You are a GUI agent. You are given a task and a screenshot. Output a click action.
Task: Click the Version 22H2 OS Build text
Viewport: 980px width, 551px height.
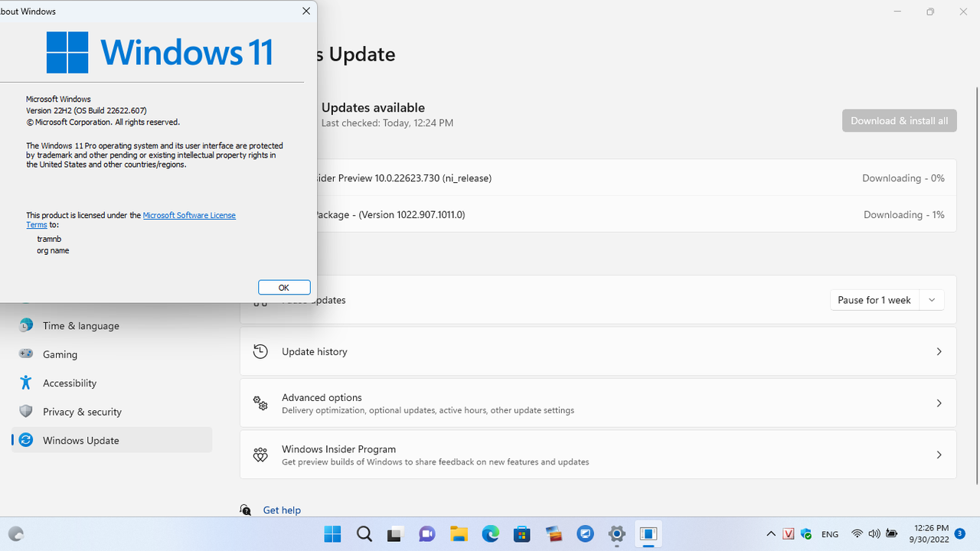87,111
